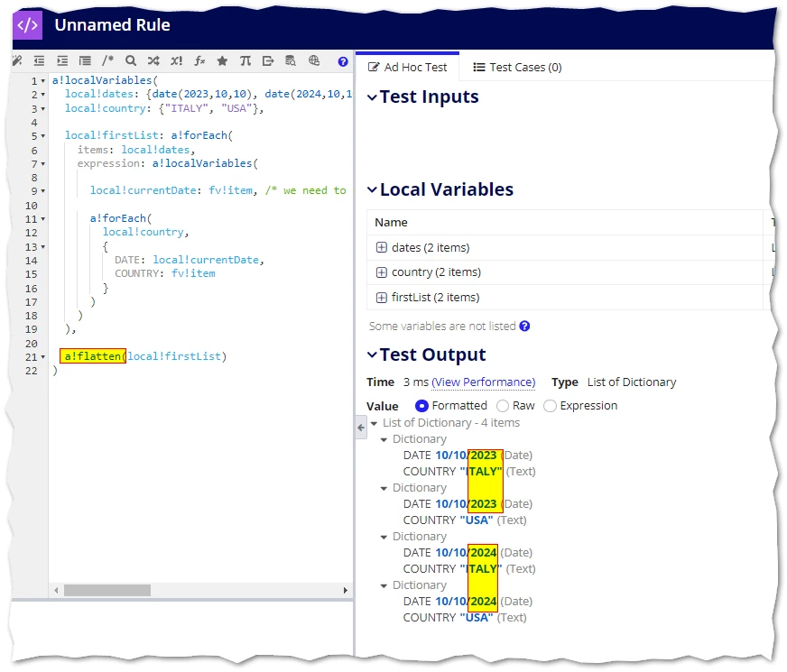Click the last Dictionary's COUNTRY "USA" value
The width and height of the screenshot is (787, 672).
(x=477, y=617)
